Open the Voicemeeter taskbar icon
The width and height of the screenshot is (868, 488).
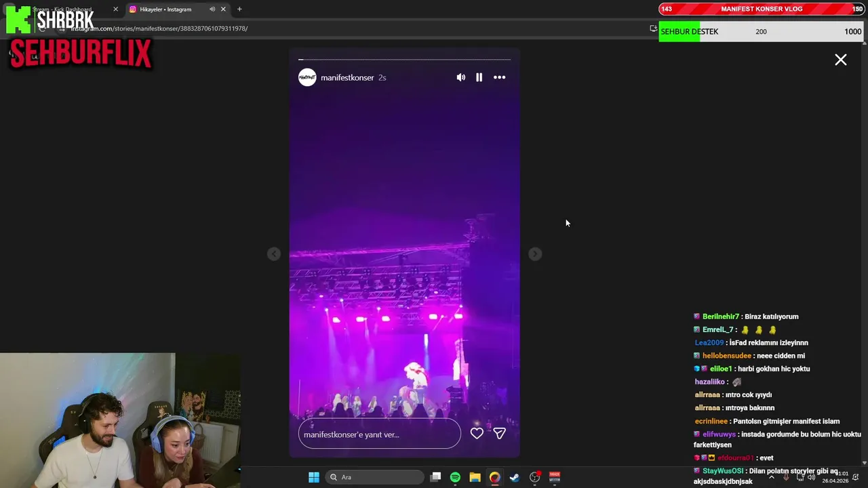click(x=555, y=477)
